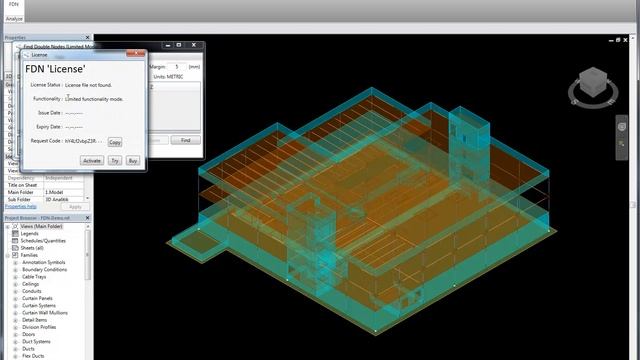Click the Main Folder value field
This screenshot has width=640, height=360.
pyautogui.click(x=64, y=192)
